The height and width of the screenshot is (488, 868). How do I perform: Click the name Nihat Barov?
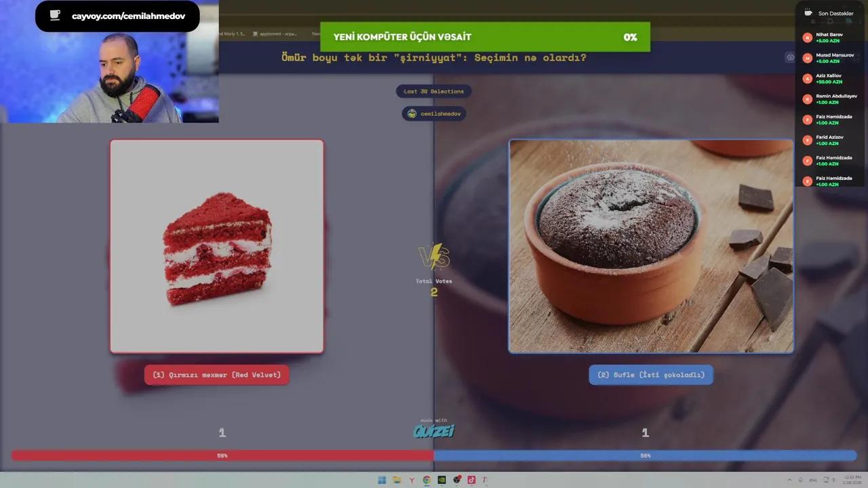[829, 35]
